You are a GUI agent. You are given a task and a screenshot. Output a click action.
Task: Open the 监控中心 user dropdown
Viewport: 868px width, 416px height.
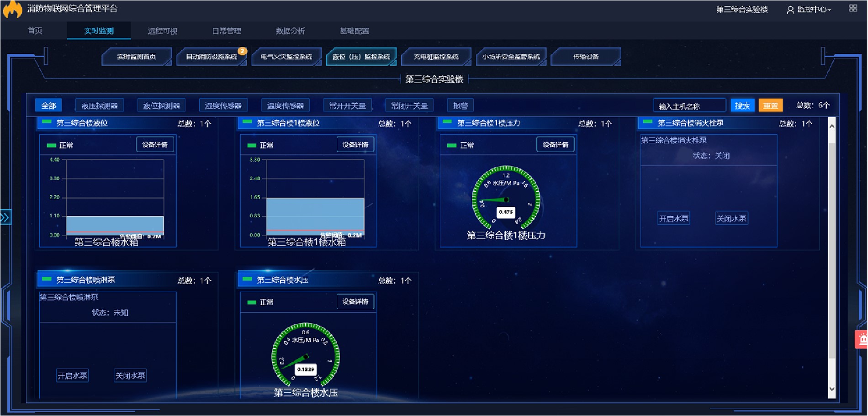pos(814,10)
